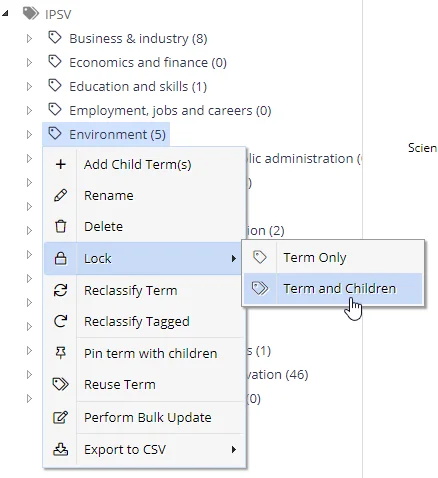Click the edit icon for Perform Bulk Update

61,417
